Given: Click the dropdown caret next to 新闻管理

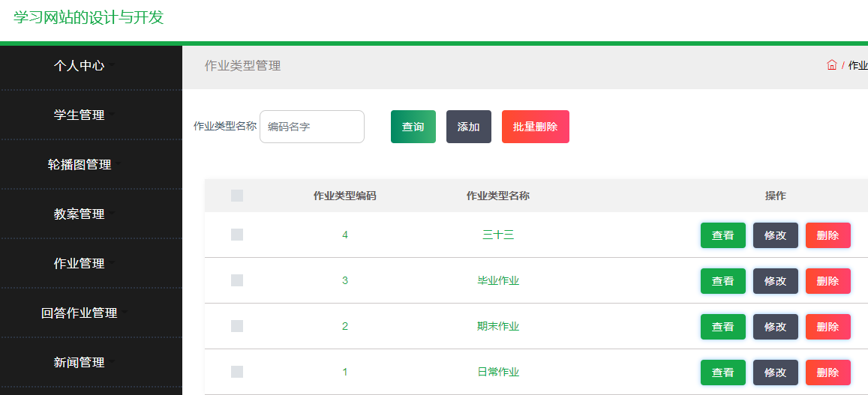Looking at the screenshot, I should [112, 361].
